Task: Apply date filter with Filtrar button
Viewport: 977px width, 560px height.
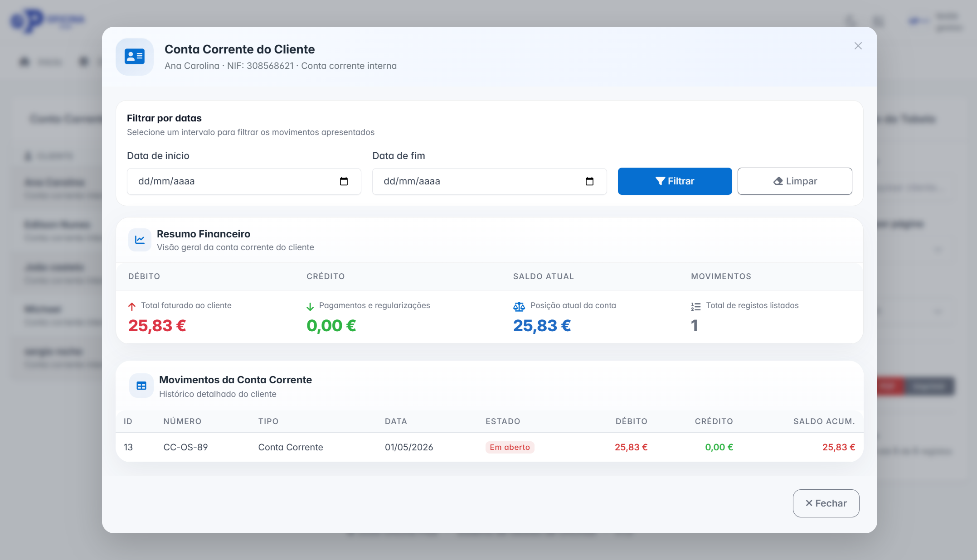Action: click(675, 181)
